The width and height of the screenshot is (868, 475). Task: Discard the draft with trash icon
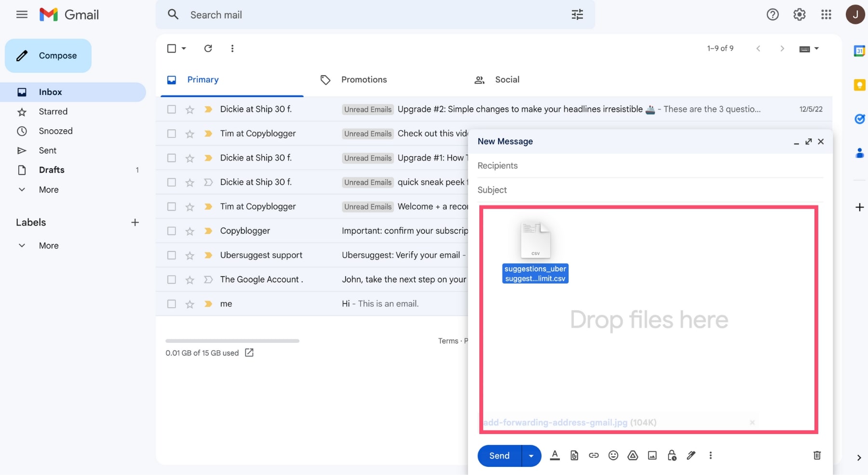(x=817, y=455)
